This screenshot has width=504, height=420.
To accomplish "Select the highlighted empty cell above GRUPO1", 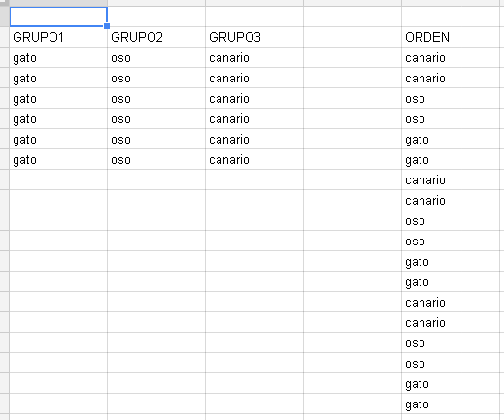I will click(58, 16).
